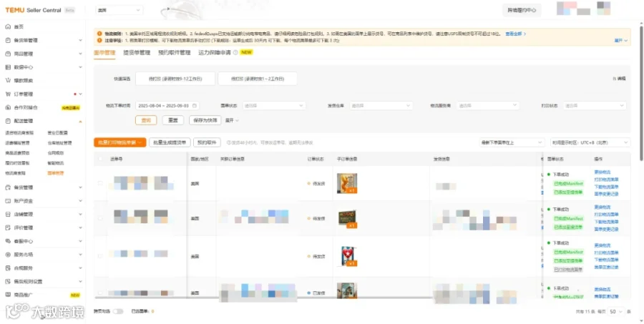Click the 合作对接会 sidebar icon
Viewport: 644px width, 324px height.
8,107
